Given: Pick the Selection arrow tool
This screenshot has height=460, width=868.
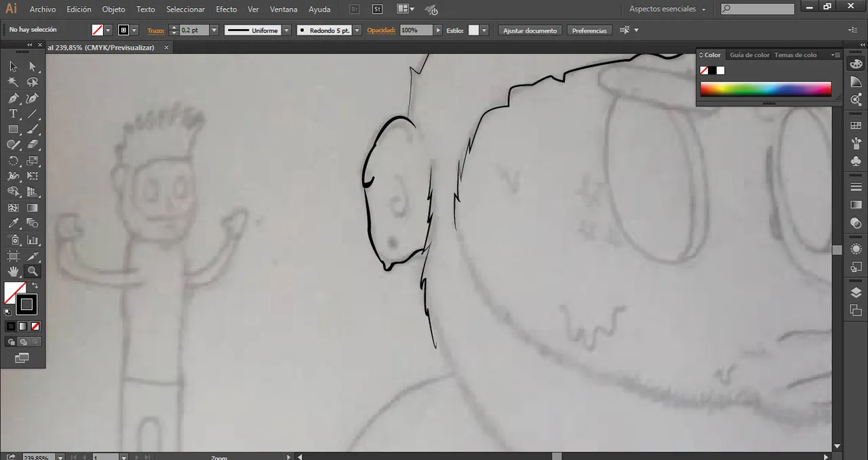Looking at the screenshot, I should [12, 66].
